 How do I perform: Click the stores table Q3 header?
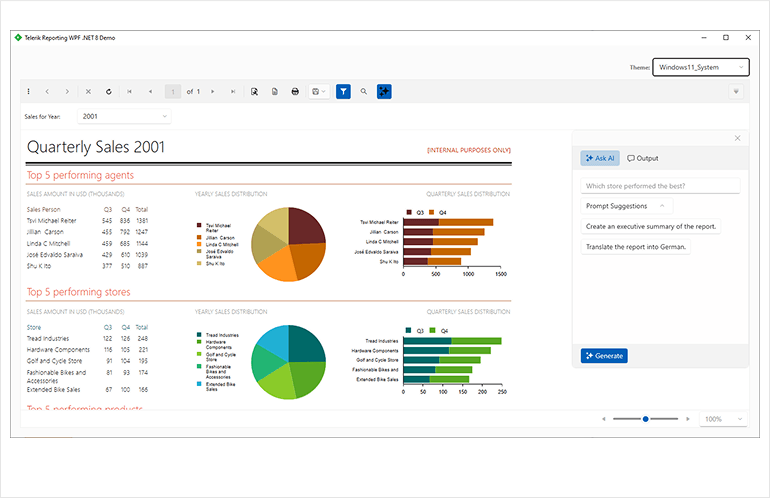coord(108,327)
